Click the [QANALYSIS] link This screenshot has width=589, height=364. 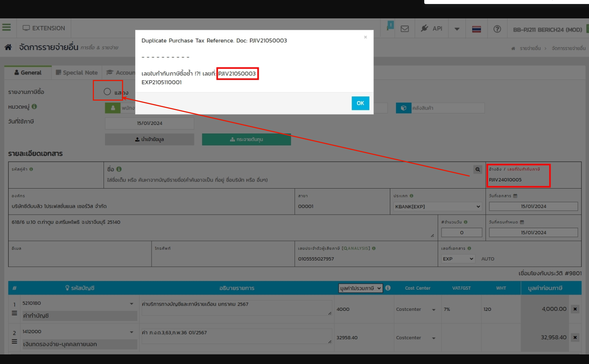click(x=356, y=248)
